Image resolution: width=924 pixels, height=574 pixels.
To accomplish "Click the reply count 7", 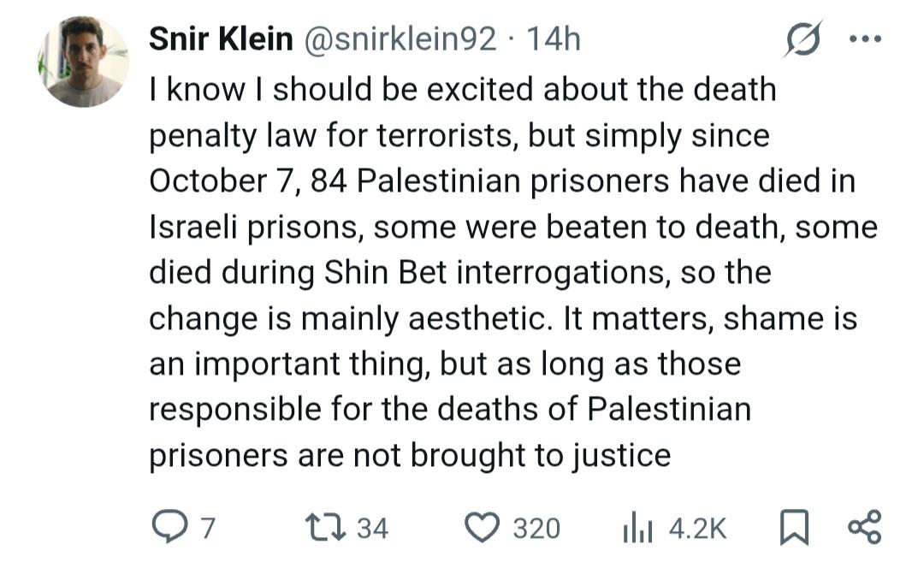I will [x=206, y=528].
